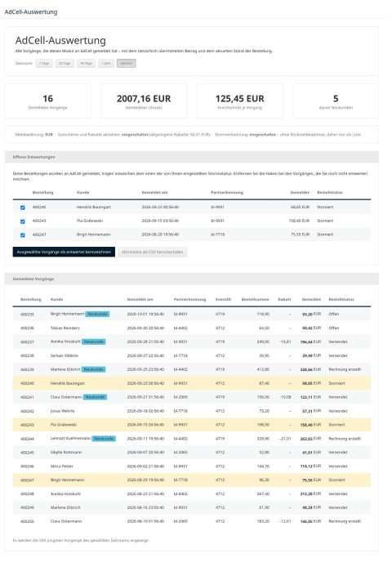392x572 pixels.
Task: Select the Gesamt time range
Action: (126, 64)
